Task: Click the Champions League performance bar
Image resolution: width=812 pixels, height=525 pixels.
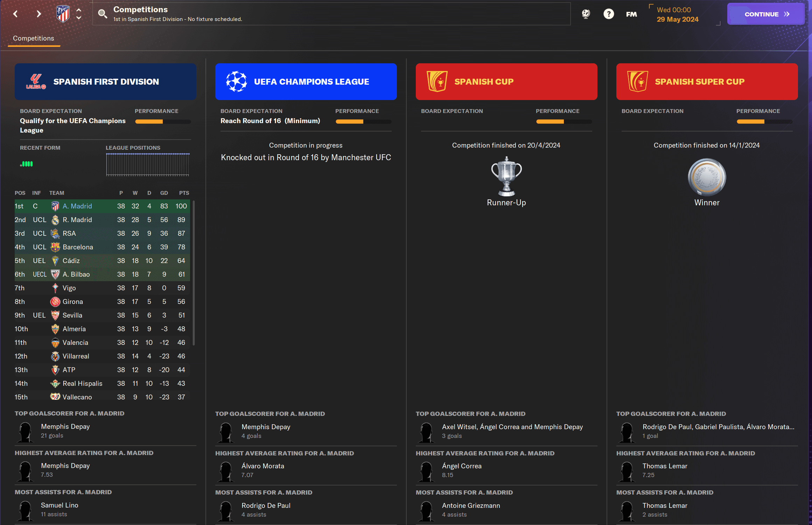Action: pyautogui.click(x=364, y=122)
